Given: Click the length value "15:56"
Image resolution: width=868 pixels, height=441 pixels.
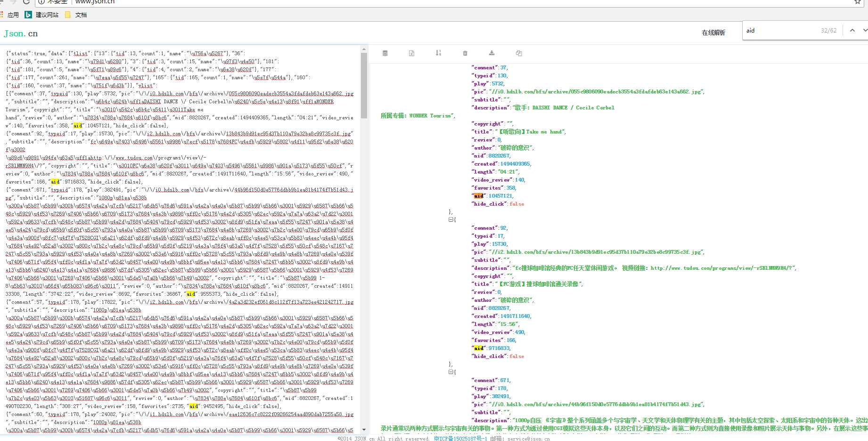Looking at the screenshot, I should 507,324.
